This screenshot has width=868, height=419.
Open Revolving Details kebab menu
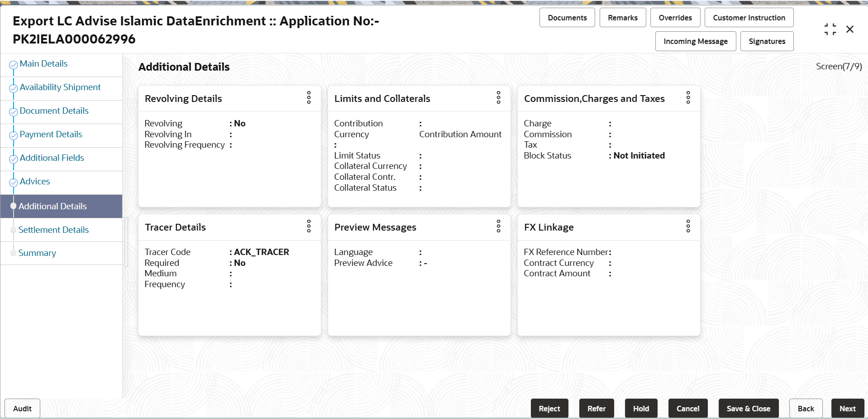click(309, 98)
